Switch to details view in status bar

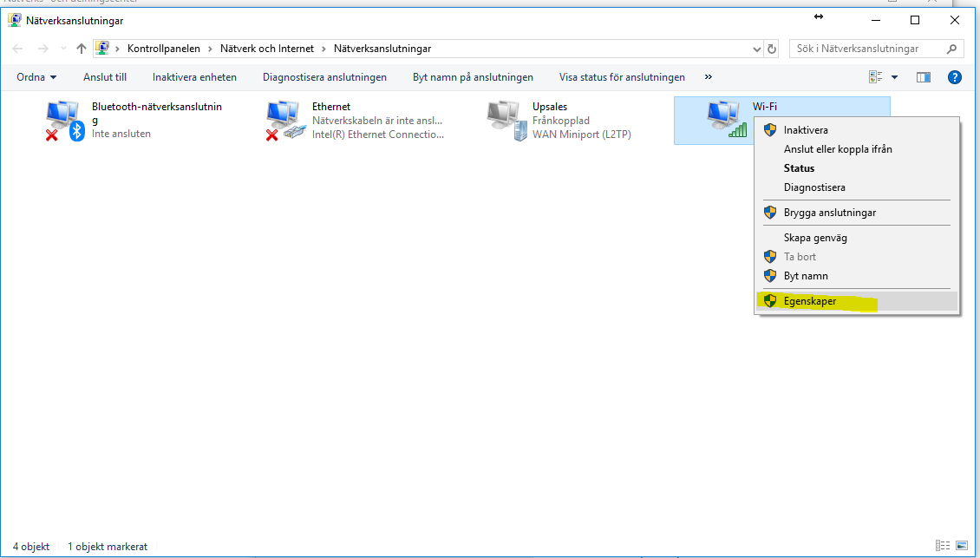tap(943, 546)
